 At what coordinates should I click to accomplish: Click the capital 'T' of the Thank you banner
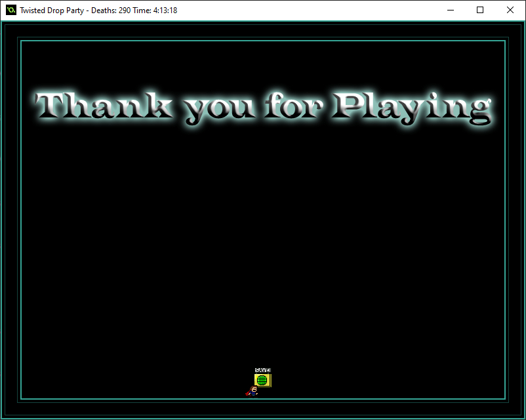pyautogui.click(x=54, y=106)
